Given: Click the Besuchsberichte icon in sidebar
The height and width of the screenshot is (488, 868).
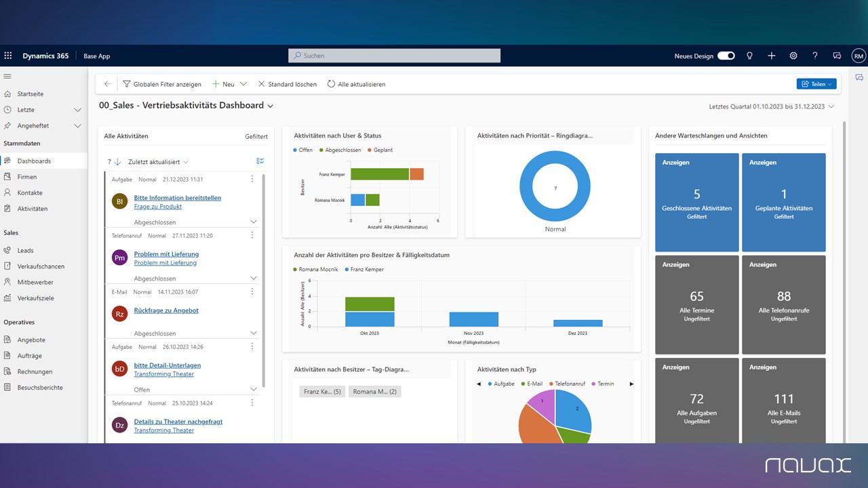Looking at the screenshot, I should [7, 388].
